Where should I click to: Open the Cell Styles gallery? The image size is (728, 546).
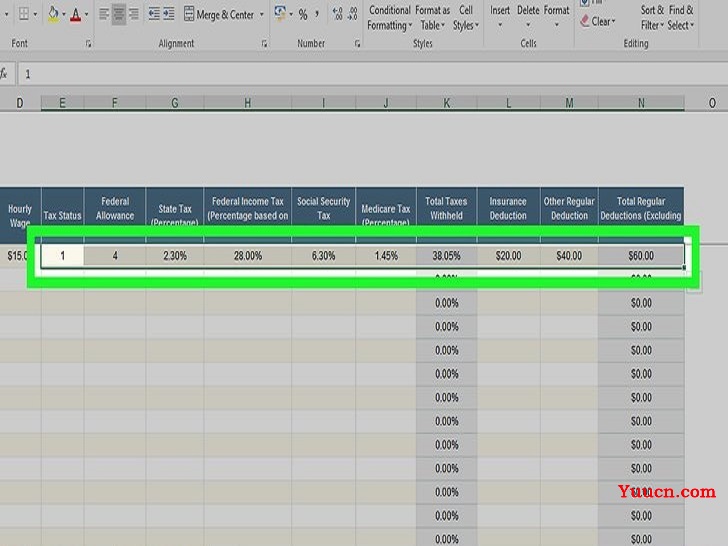pyautogui.click(x=466, y=18)
